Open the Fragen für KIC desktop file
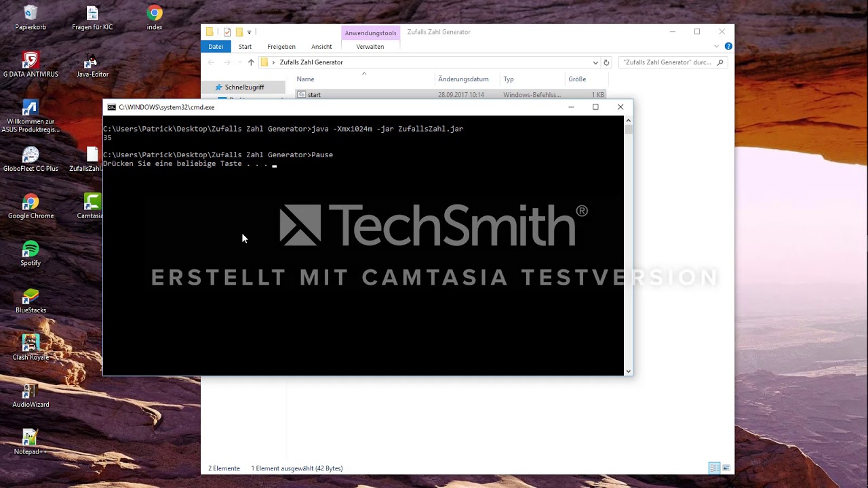The image size is (868, 488). (x=92, y=18)
